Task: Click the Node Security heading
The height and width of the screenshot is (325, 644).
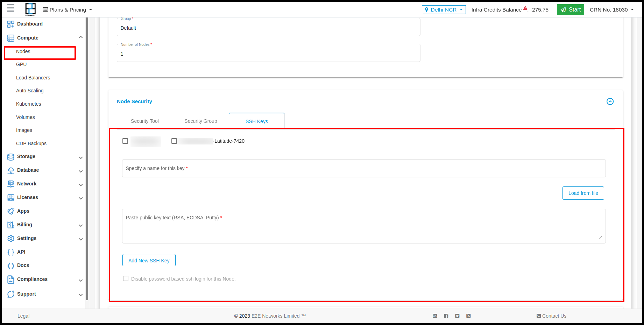Action: pyautogui.click(x=134, y=101)
